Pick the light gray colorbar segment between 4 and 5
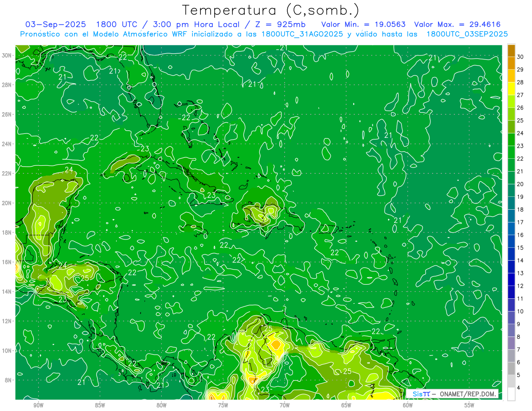532x411 pixels. (x=511, y=382)
